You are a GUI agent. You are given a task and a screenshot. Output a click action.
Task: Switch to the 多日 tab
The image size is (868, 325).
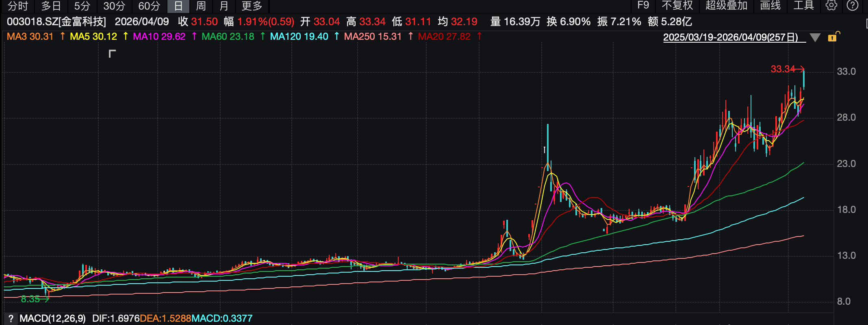tap(51, 6)
